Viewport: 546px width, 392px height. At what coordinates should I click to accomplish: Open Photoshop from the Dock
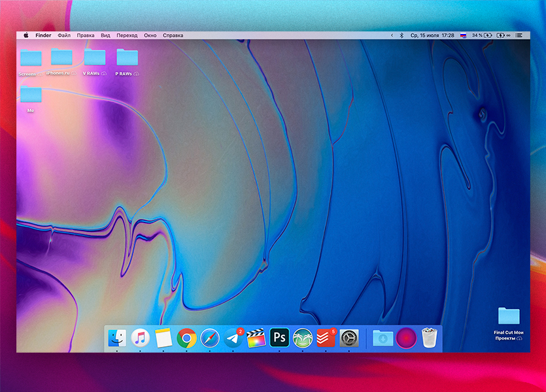[x=279, y=338]
